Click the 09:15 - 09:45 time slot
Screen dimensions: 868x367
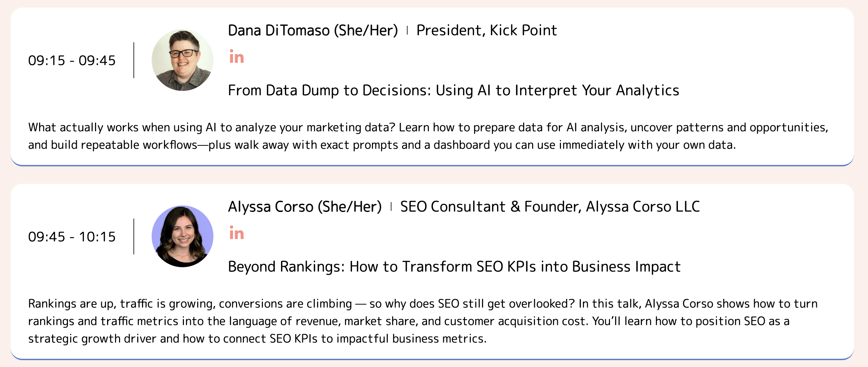coord(72,61)
